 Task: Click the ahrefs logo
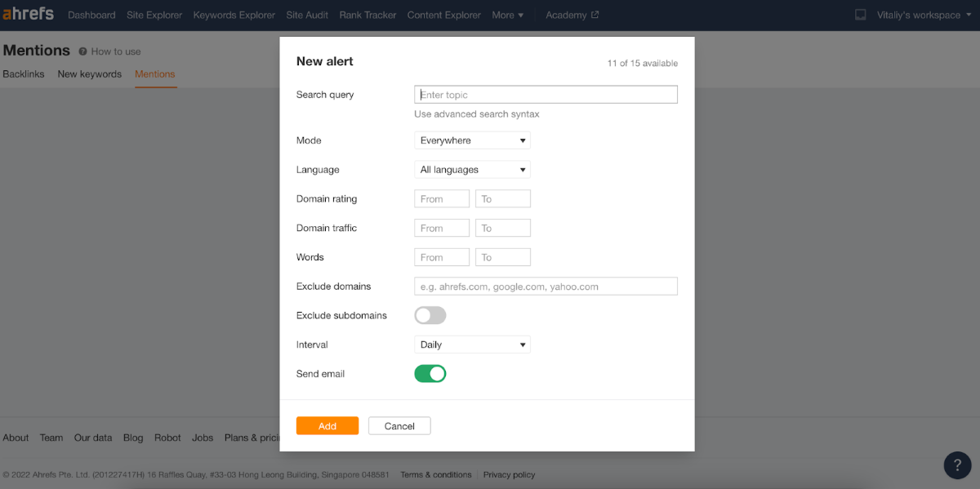[x=28, y=14]
